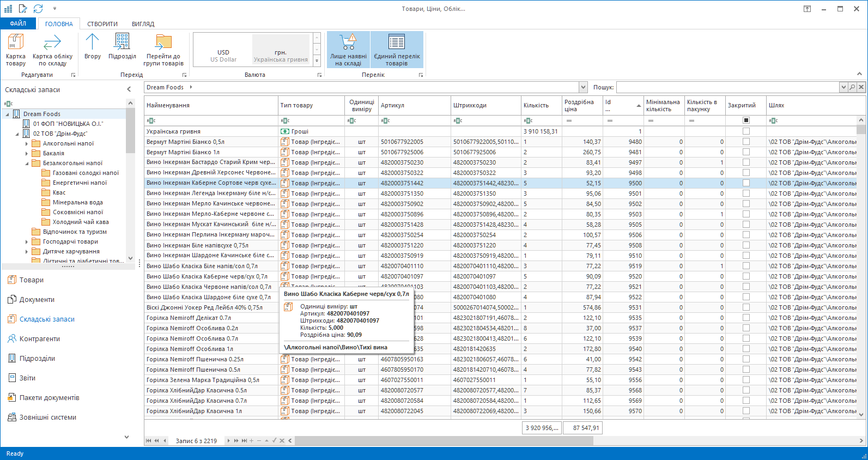Screen dimensions: 868x460
Task: Open the Підрозділи navigation section
Action: click(37, 358)
